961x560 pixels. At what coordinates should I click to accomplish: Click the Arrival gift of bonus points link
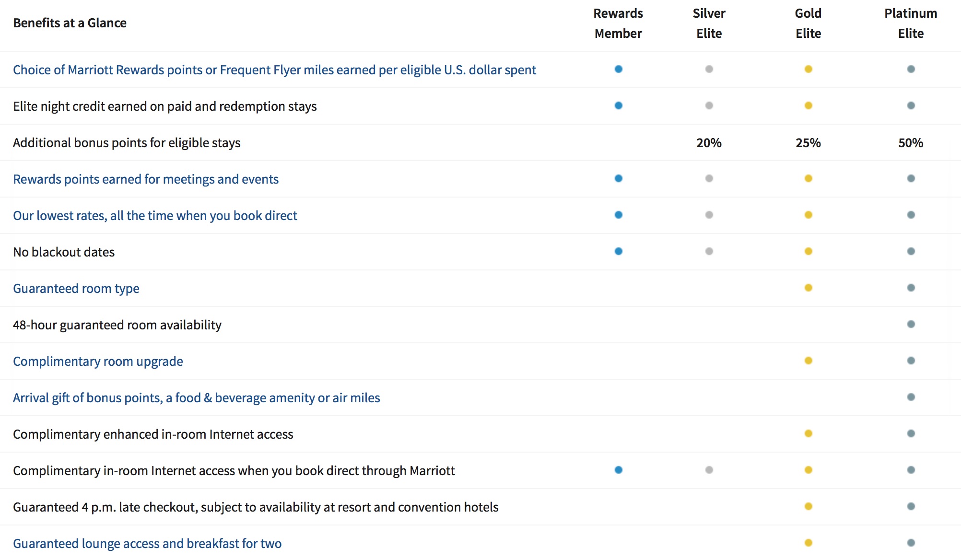(197, 398)
